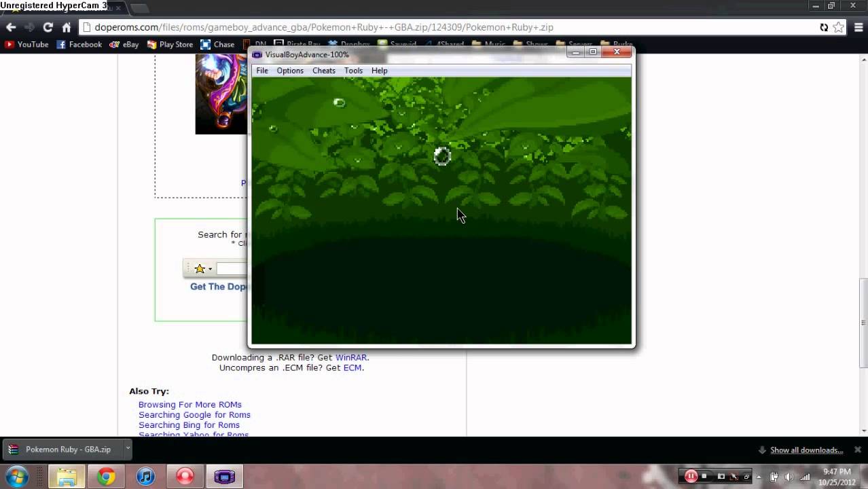868x489 pixels.
Task: Open the Cheats menu in VisualBoyAdvance
Action: coord(324,71)
